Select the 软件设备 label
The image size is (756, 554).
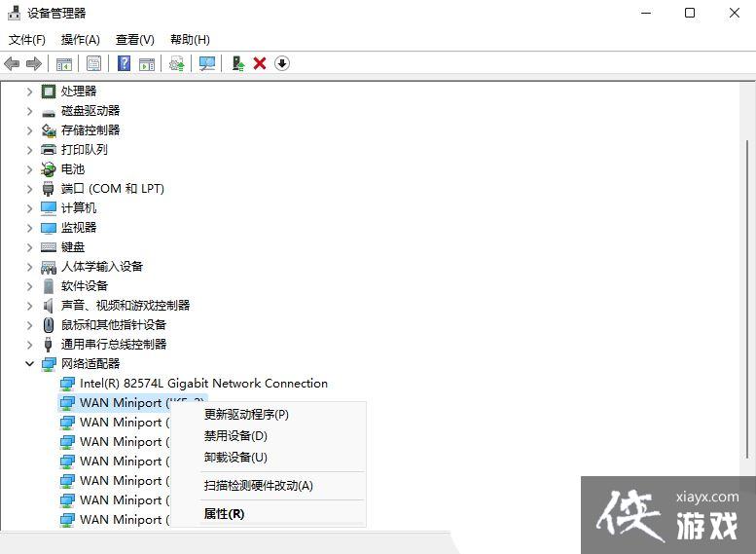point(85,286)
